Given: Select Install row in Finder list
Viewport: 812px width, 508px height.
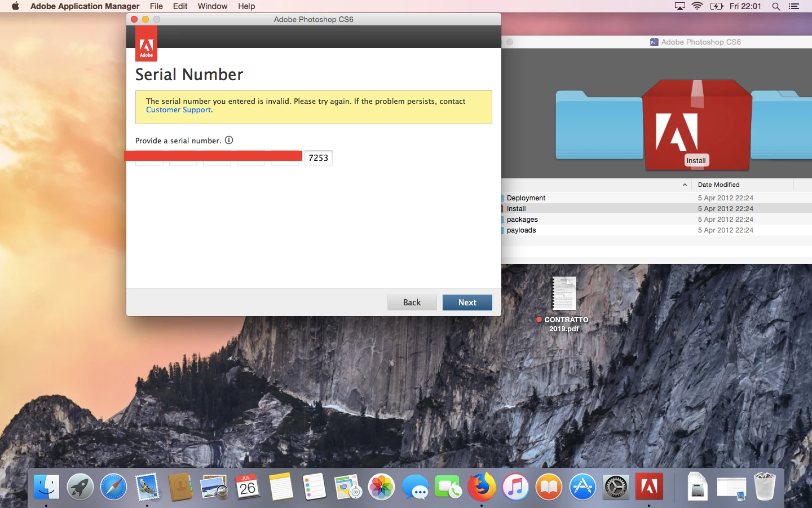Looking at the screenshot, I should (656, 209).
